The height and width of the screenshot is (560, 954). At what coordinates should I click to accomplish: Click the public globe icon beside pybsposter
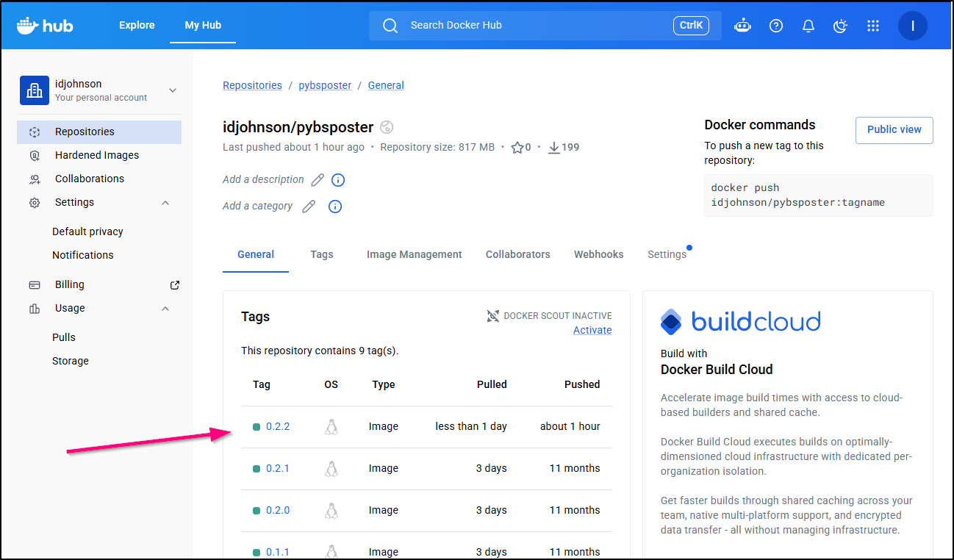click(387, 127)
